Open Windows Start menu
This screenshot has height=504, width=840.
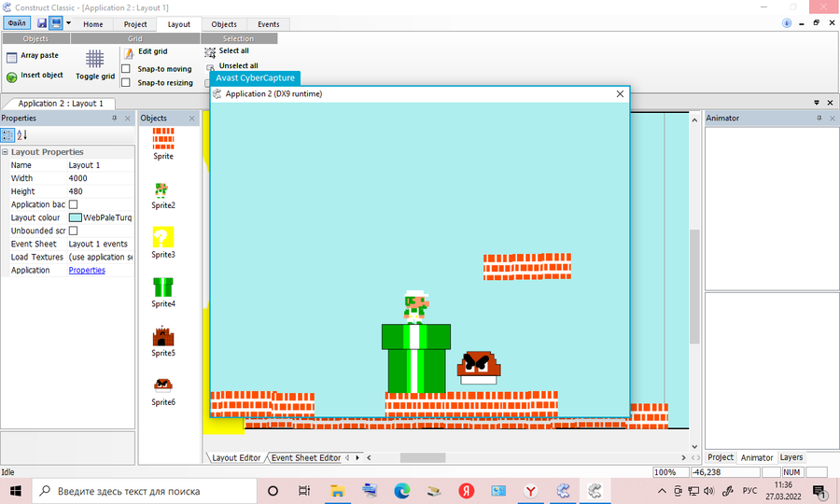[16, 491]
